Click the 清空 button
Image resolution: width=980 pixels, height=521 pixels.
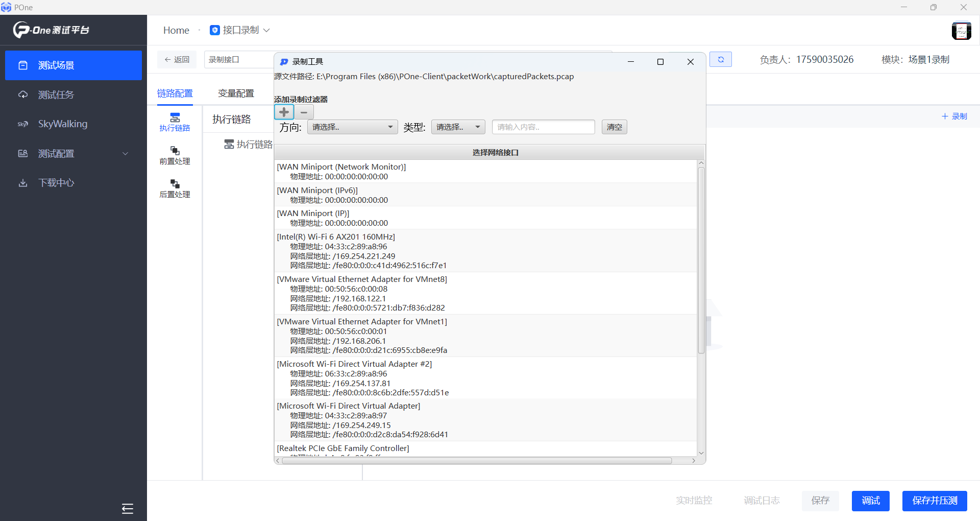pyautogui.click(x=614, y=127)
